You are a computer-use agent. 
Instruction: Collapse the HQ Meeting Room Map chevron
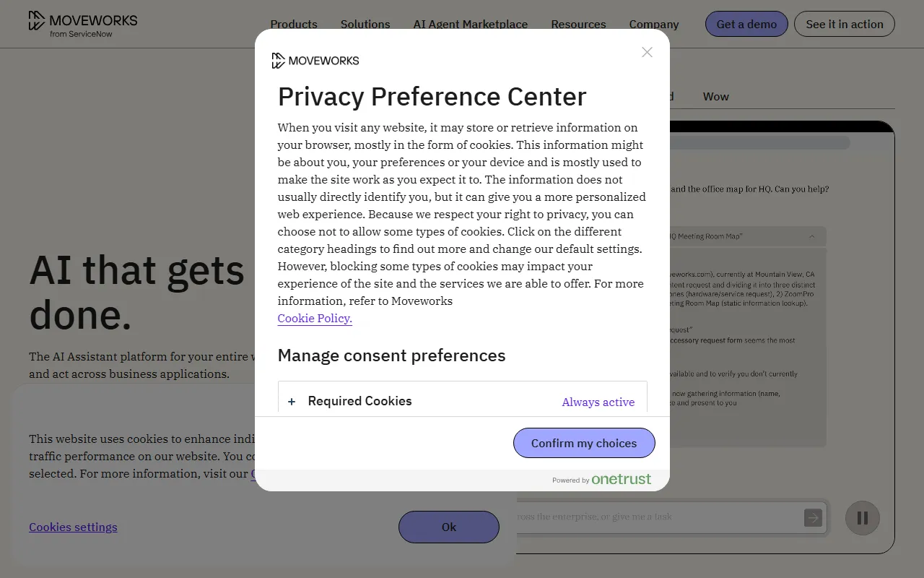(x=811, y=236)
